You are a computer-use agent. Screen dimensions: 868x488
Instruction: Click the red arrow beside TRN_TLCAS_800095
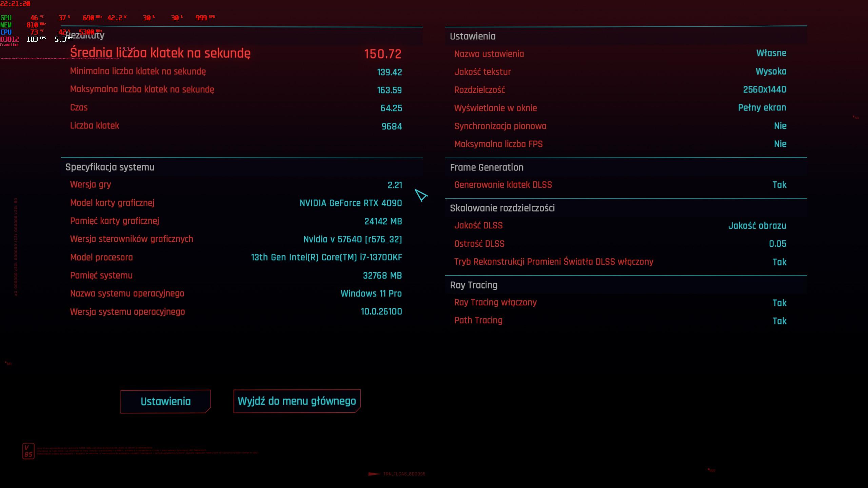pyautogui.click(x=374, y=474)
